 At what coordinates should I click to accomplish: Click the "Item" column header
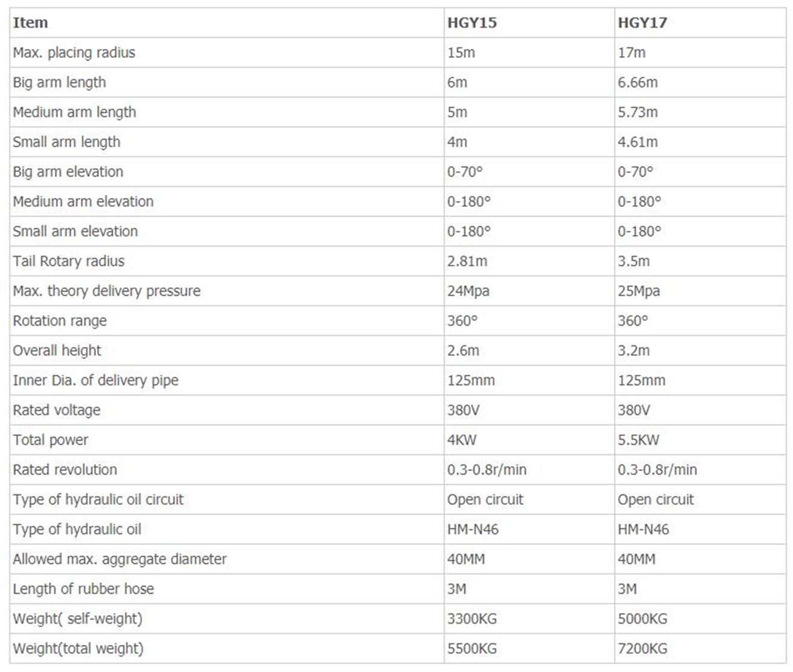click(30, 23)
